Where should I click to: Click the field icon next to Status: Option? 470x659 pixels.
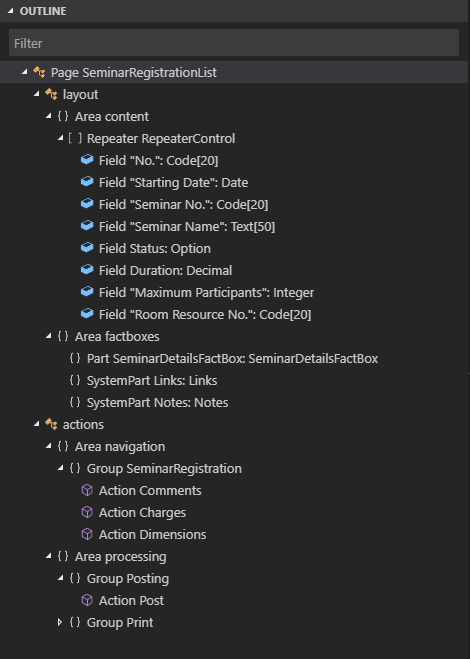[87, 248]
